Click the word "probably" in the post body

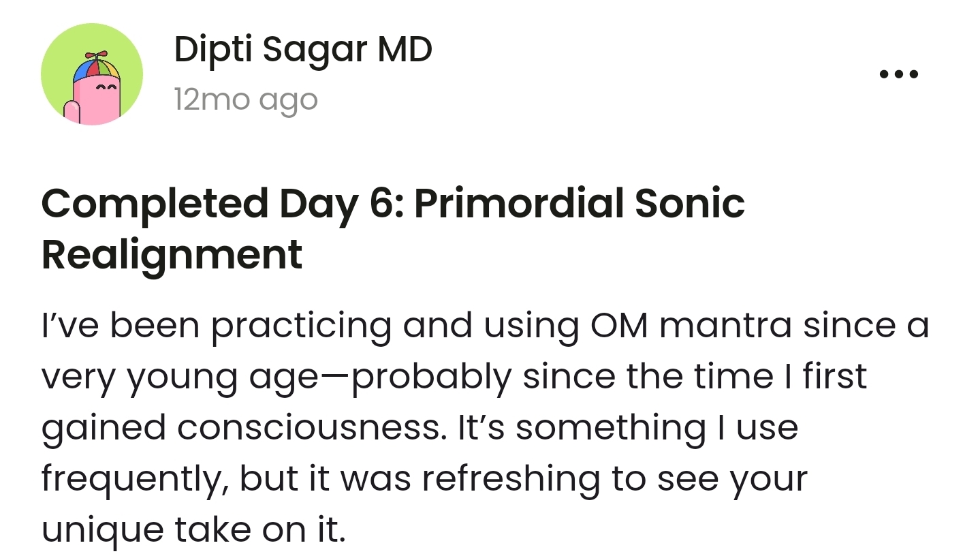431,377
